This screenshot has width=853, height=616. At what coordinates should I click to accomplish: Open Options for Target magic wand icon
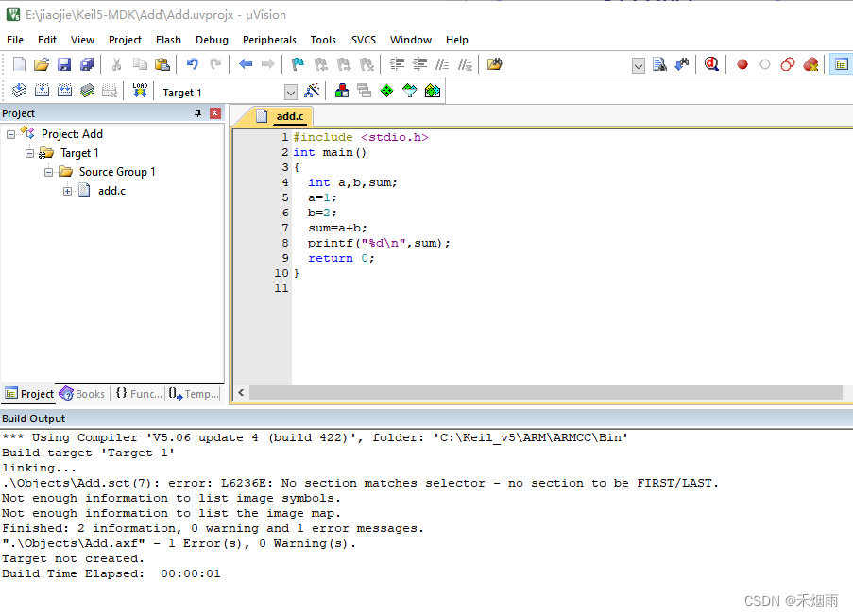312,91
